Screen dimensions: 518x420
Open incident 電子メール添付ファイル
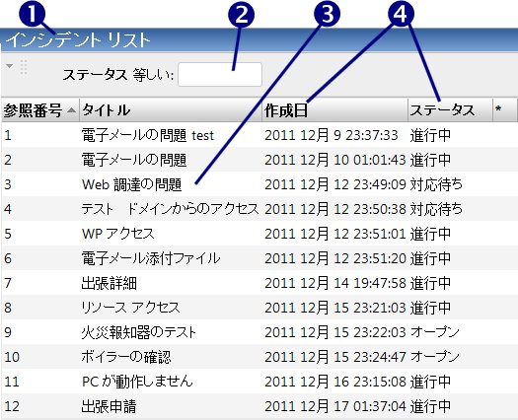pos(151,258)
